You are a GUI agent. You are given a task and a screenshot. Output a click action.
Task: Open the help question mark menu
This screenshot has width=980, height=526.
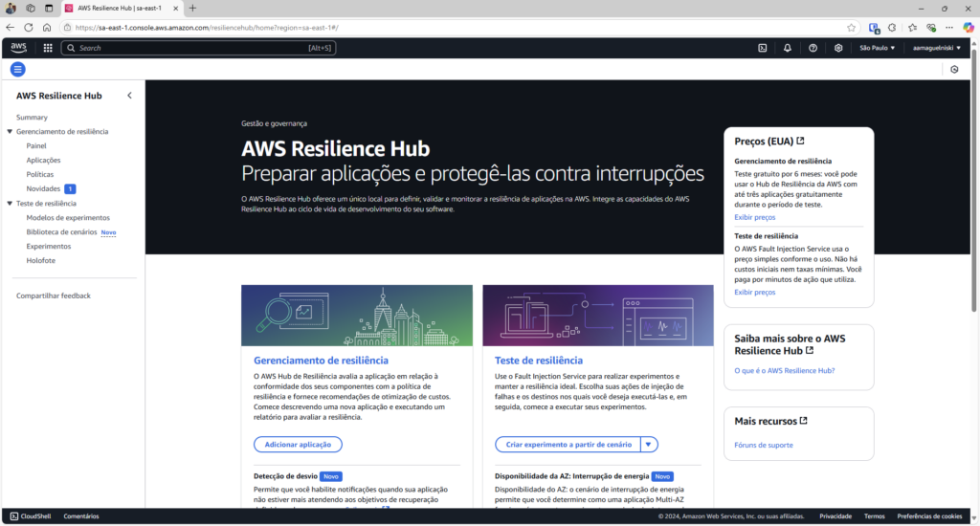tap(813, 48)
